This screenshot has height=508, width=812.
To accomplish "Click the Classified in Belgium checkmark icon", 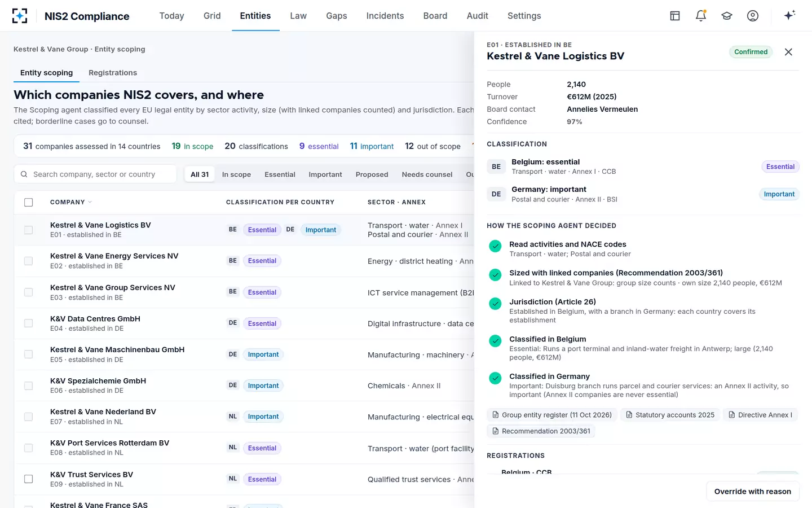I will pyautogui.click(x=495, y=341).
